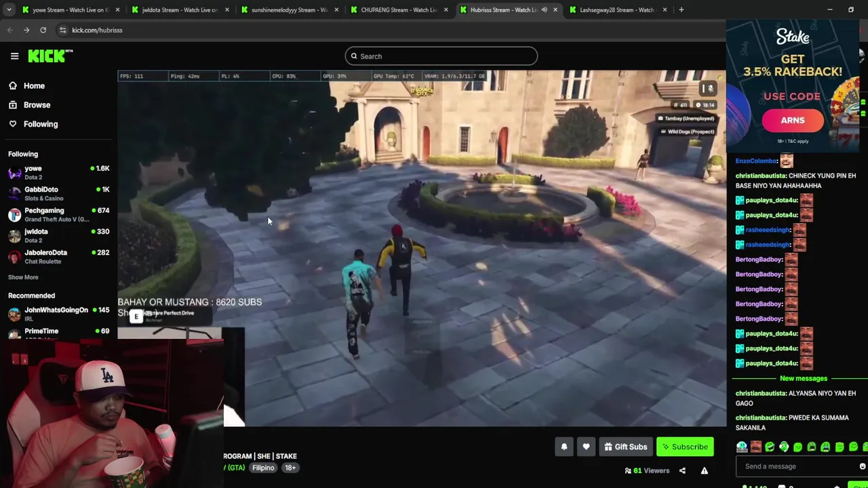
Task: Open Pechgaming channel in Following list
Action: (58, 214)
